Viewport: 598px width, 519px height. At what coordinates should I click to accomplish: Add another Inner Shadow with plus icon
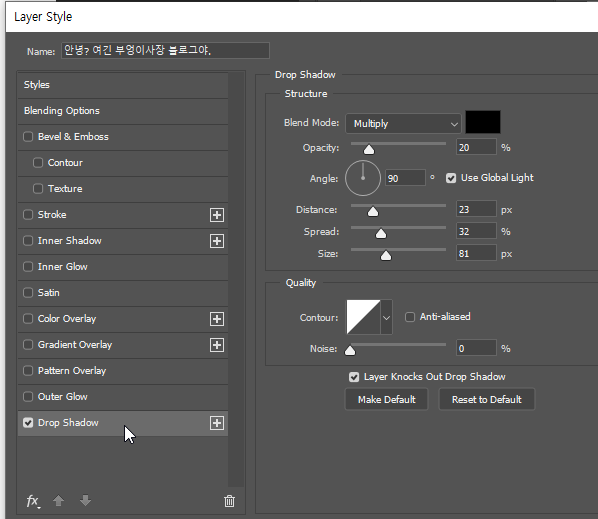(217, 241)
